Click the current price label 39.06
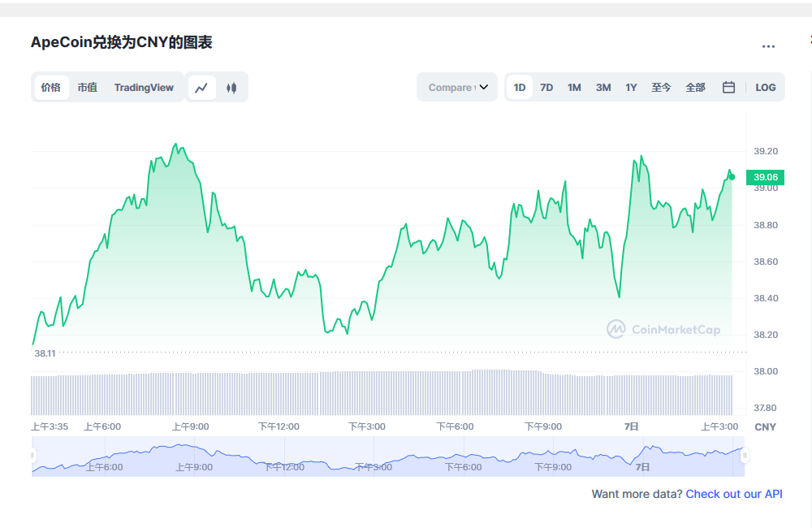The height and width of the screenshot is (528, 812). (766, 177)
